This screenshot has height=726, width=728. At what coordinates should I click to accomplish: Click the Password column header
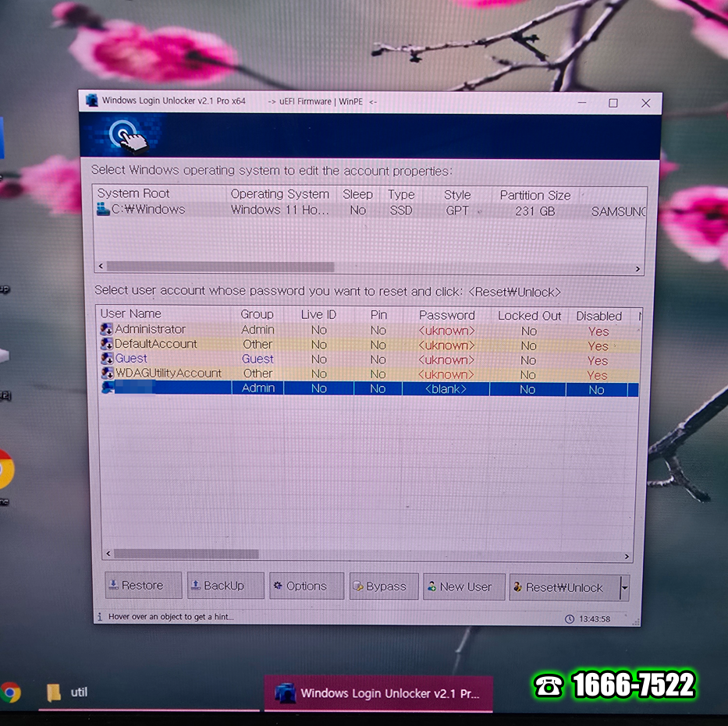(446, 316)
